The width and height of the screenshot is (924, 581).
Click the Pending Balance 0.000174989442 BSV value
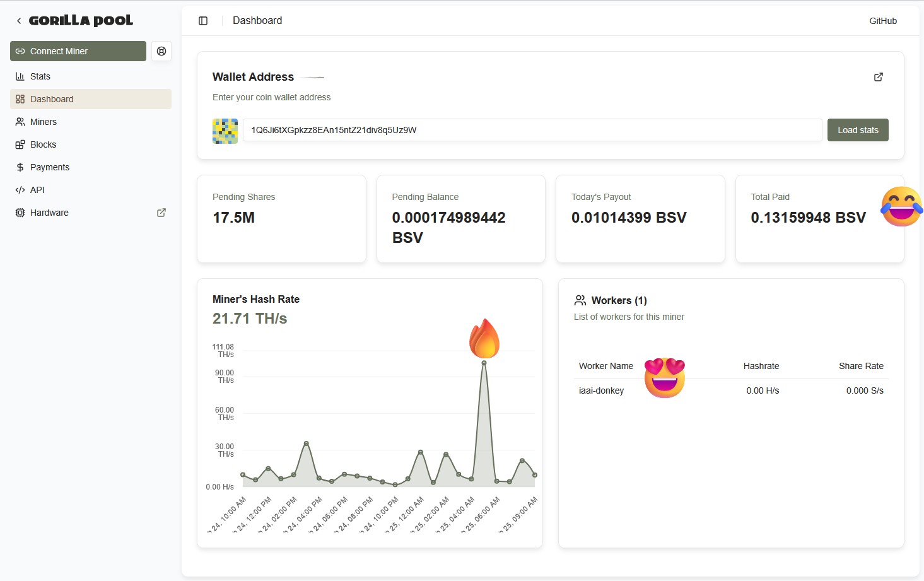tap(449, 228)
